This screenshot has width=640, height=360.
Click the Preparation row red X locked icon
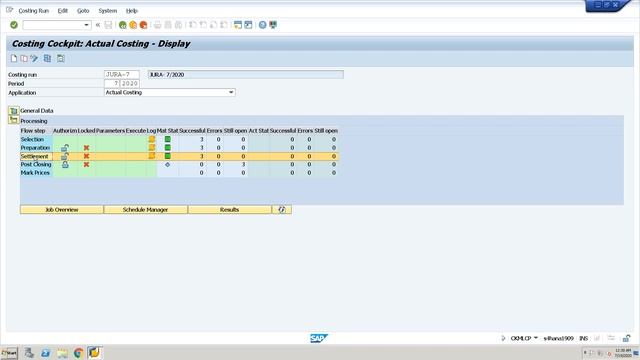tap(86, 148)
